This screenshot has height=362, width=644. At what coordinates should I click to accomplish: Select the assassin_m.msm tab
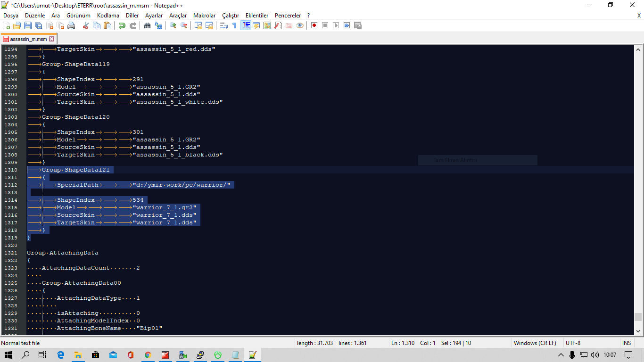(x=28, y=39)
